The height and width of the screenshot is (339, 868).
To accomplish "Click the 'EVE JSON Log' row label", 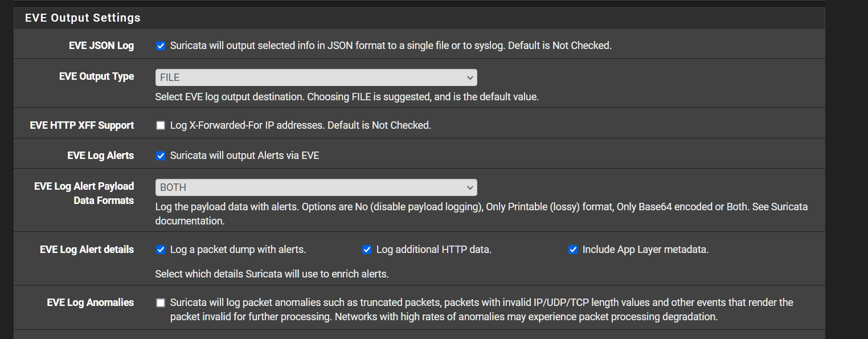I will point(101,46).
